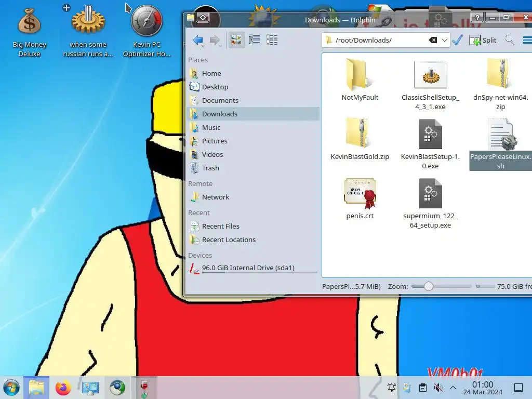
Task: Open Pictures in the Places panel
Action: (x=254, y=141)
